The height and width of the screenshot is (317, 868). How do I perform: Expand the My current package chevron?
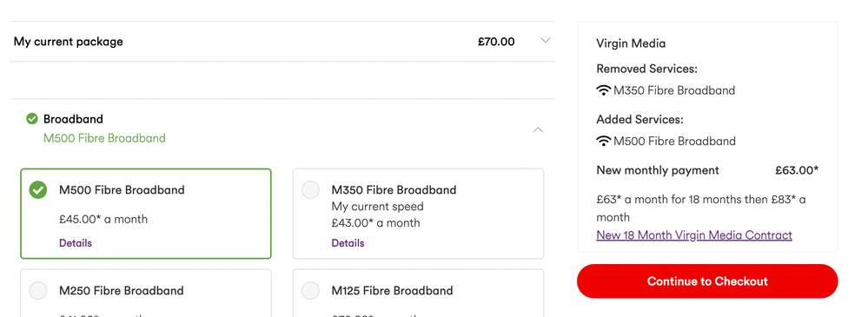pos(546,41)
